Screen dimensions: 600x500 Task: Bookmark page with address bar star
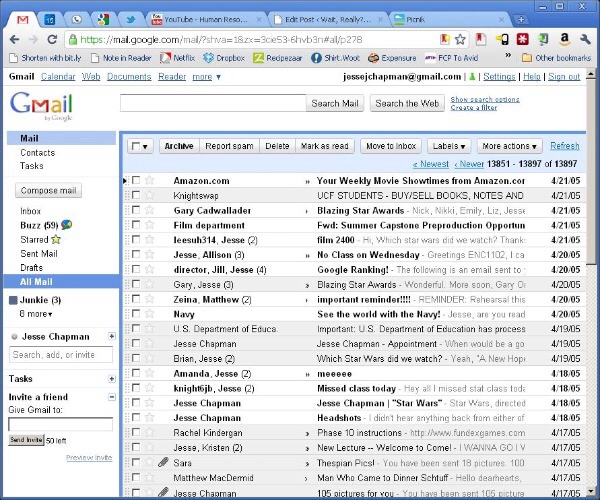point(459,40)
